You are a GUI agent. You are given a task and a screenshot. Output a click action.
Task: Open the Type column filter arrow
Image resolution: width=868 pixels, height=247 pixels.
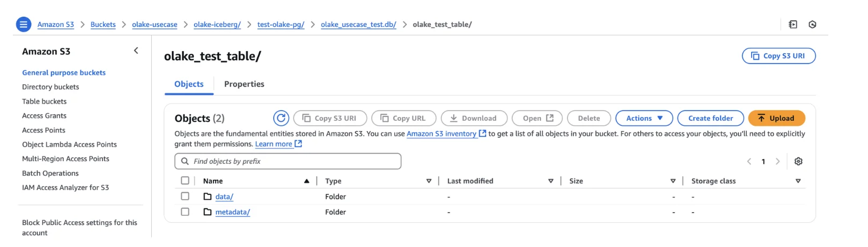pos(429,181)
